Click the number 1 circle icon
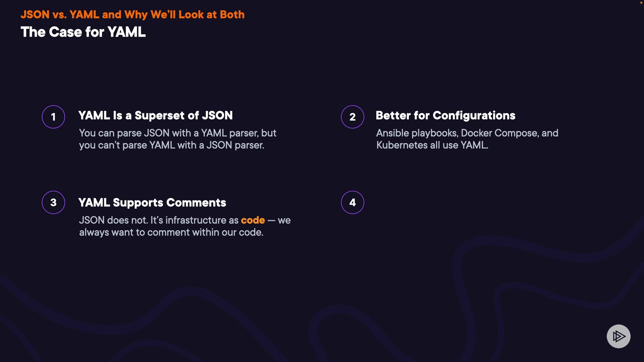The image size is (644, 362). pos(53,117)
